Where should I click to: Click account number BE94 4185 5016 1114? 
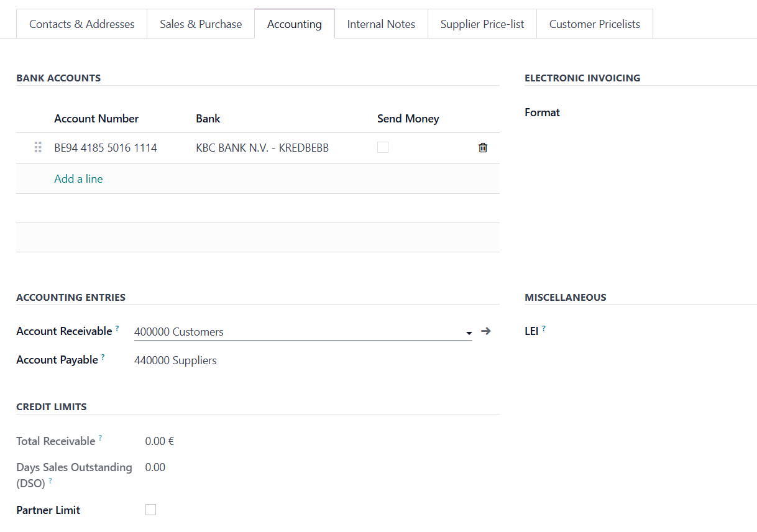(106, 148)
